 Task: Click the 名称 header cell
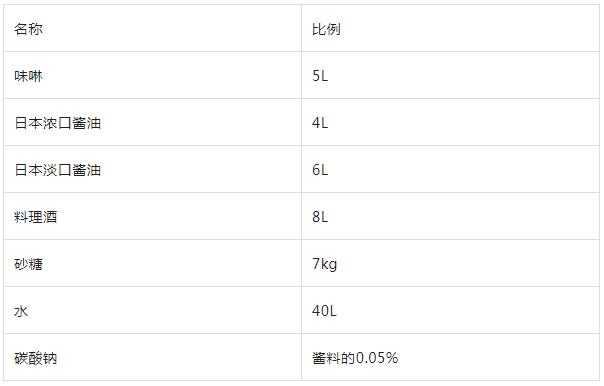(x=153, y=28)
